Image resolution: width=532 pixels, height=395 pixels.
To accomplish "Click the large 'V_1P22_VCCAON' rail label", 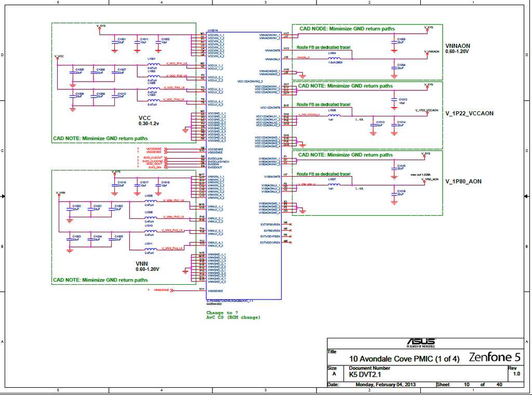I will (469, 113).
